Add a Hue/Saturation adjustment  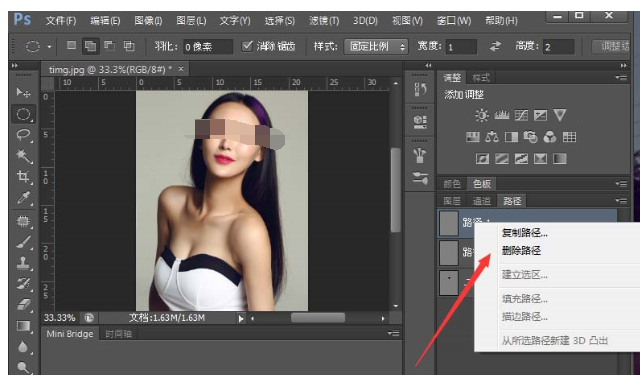point(473,137)
